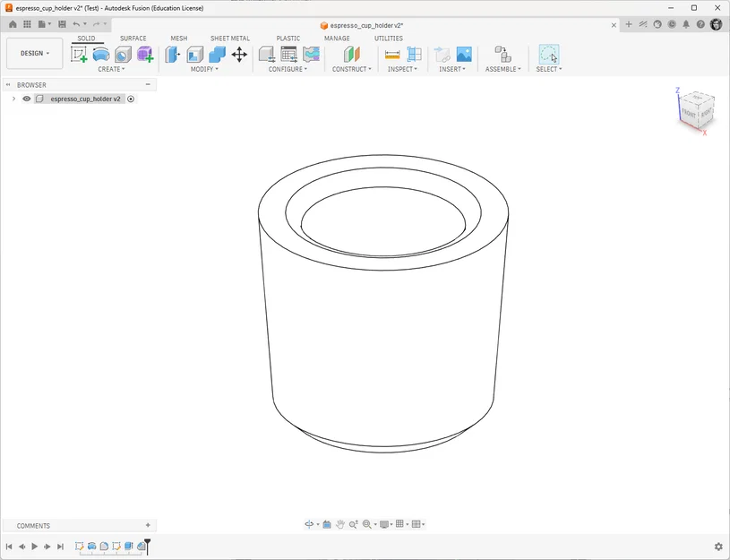Open the Data Panel grid icon
Screen dimensions: 730x560
(x=27, y=24)
